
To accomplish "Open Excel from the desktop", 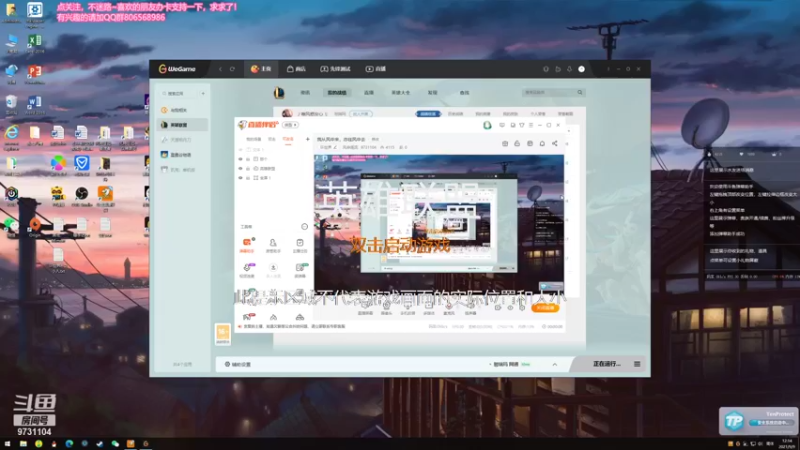I will coord(34,42).
